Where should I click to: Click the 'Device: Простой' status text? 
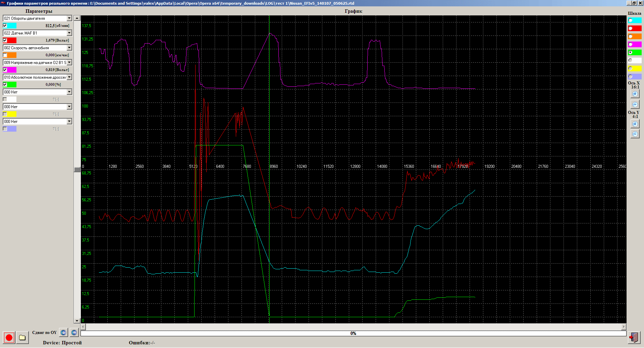[62, 343]
